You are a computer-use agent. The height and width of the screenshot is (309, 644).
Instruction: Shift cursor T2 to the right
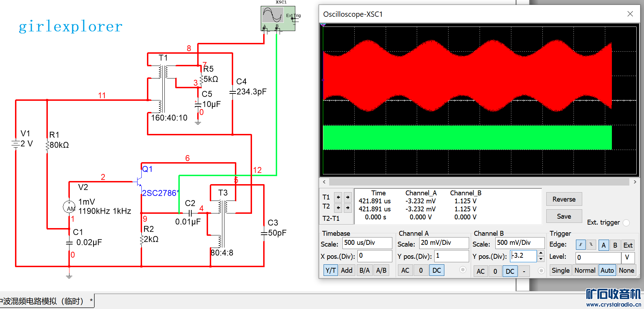point(348,208)
